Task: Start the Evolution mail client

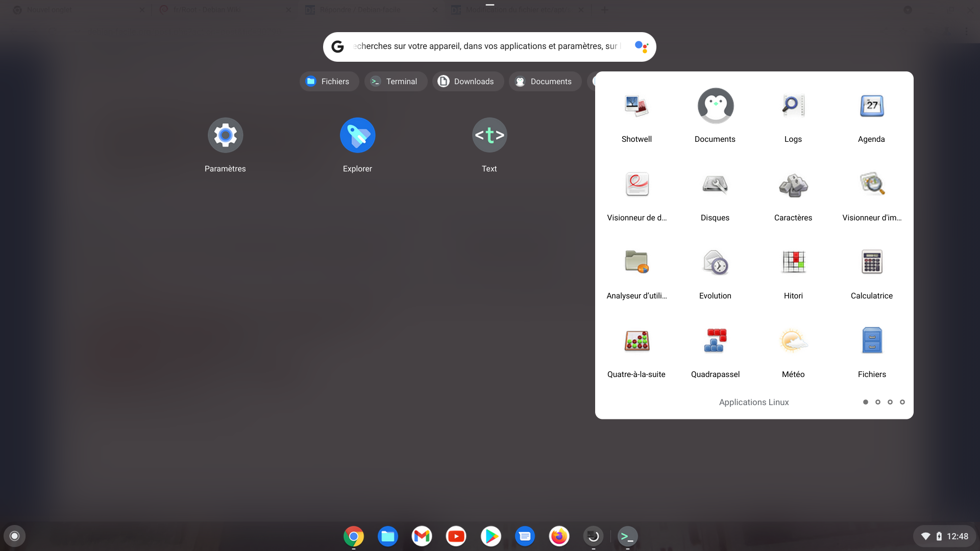Action: [715, 263]
